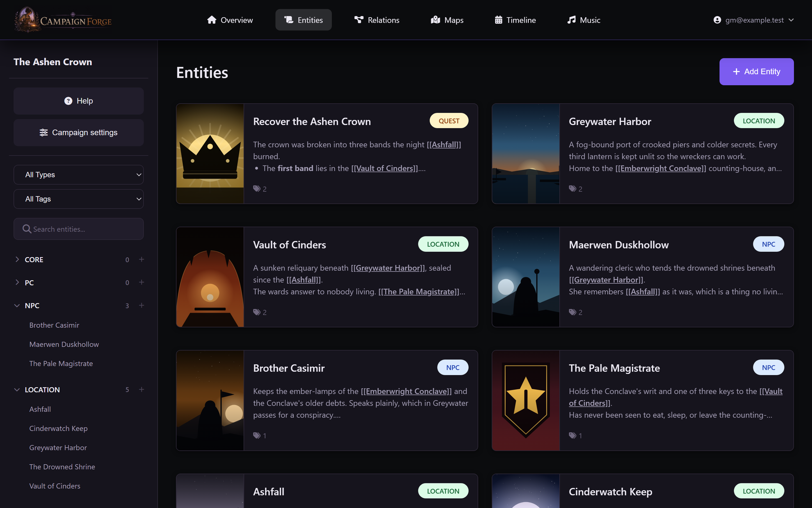812x508 pixels.
Task: Collapse the LOCATION entity group
Action: pyautogui.click(x=17, y=390)
